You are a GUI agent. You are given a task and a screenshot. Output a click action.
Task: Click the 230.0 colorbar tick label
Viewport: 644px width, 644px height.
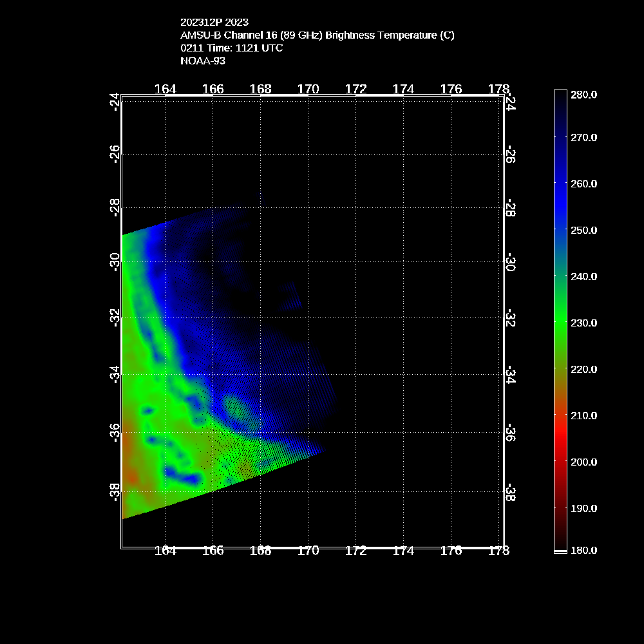click(584, 323)
